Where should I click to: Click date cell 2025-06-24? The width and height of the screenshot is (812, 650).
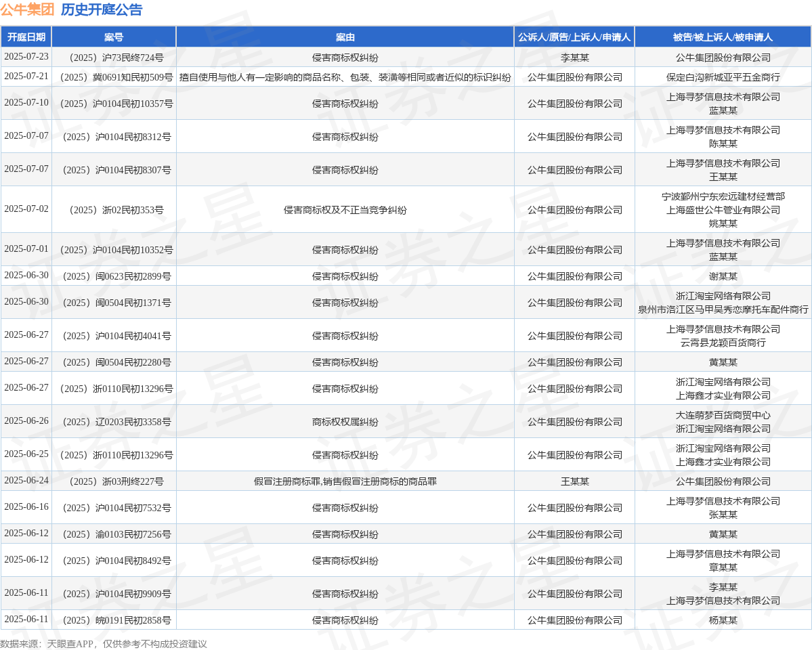point(26,480)
